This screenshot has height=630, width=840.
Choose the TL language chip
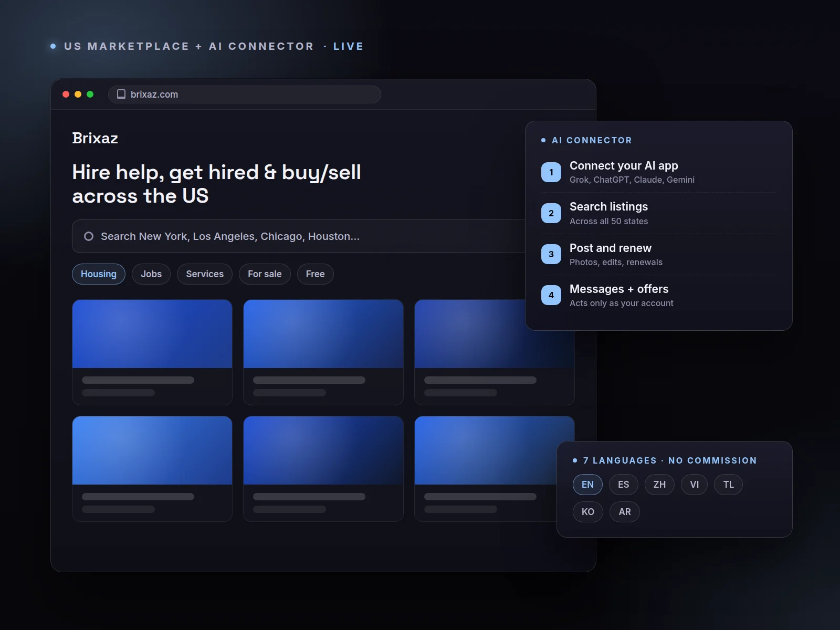tap(729, 485)
